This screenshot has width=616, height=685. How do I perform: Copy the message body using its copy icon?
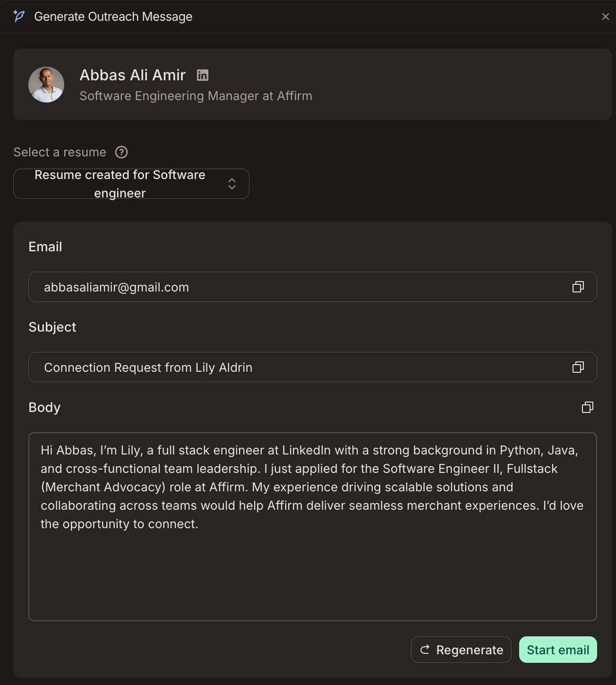coord(587,407)
